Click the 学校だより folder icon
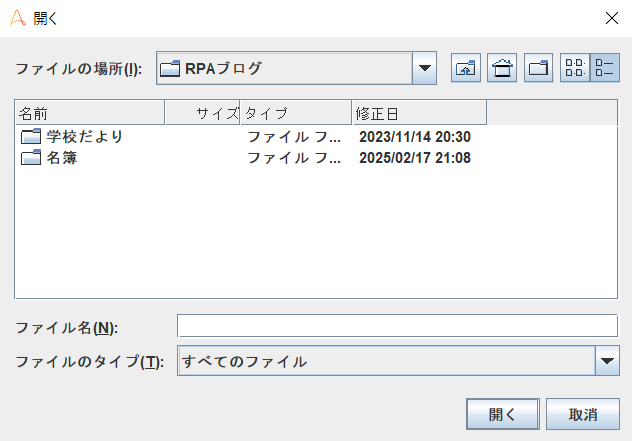Viewport: 632px width, 441px height. coord(30,136)
